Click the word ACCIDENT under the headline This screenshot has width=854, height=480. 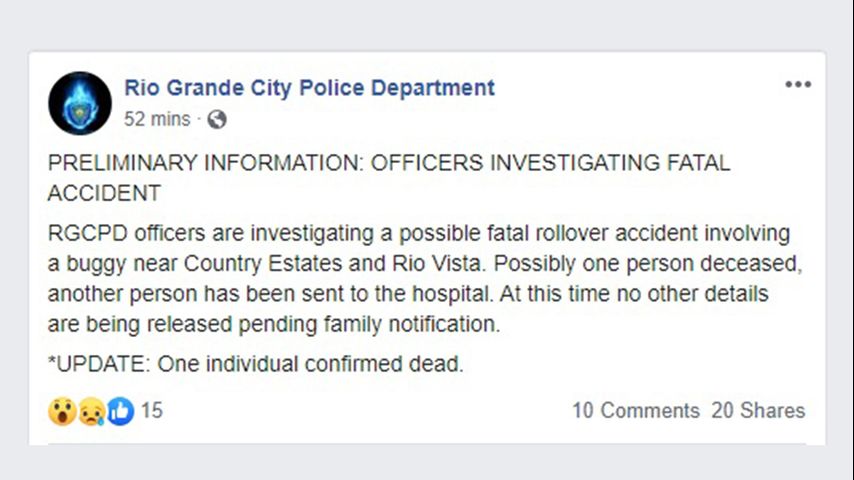tap(104, 191)
